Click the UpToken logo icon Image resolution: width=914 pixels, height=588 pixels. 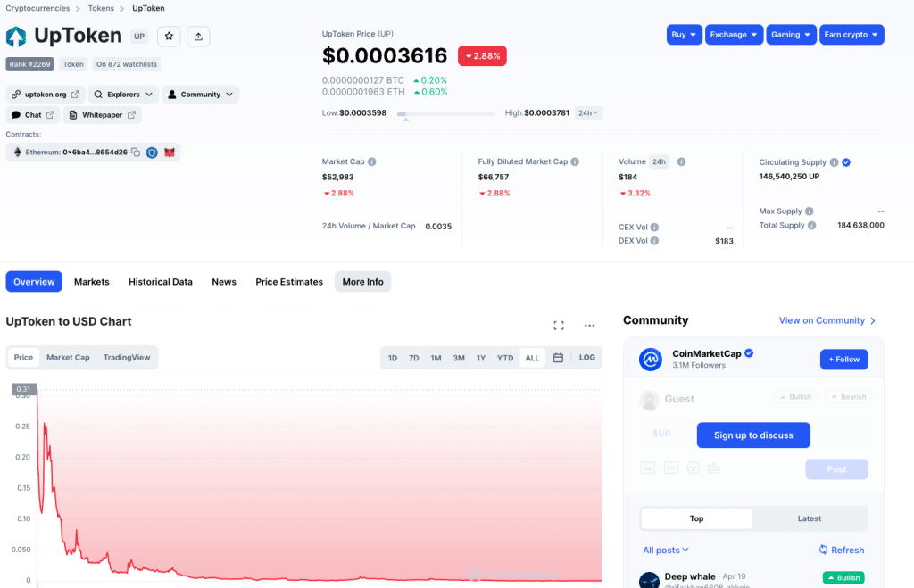tap(16, 36)
